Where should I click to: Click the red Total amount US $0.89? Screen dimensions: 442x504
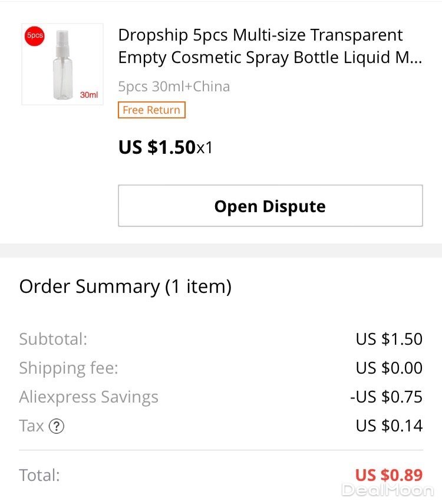(389, 475)
